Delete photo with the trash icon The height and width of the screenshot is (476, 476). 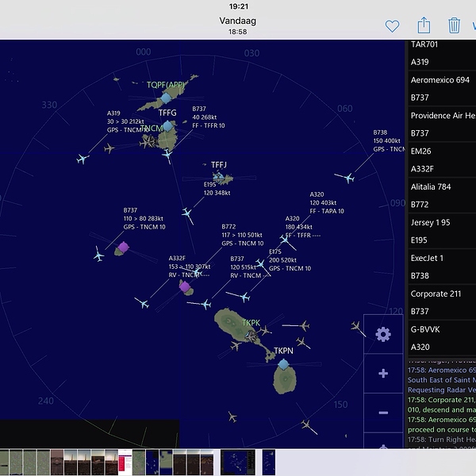pyautogui.click(x=454, y=25)
